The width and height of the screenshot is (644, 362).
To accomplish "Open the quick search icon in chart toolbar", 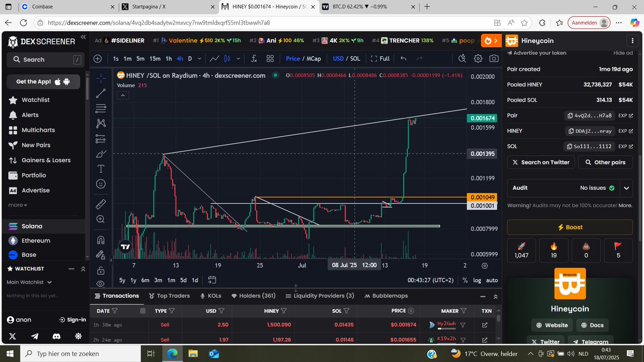I will coord(463,58).
